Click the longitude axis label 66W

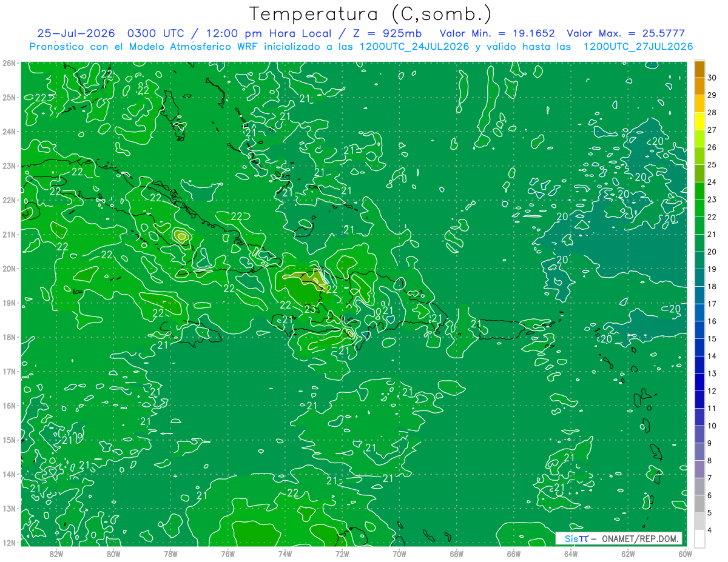click(513, 554)
